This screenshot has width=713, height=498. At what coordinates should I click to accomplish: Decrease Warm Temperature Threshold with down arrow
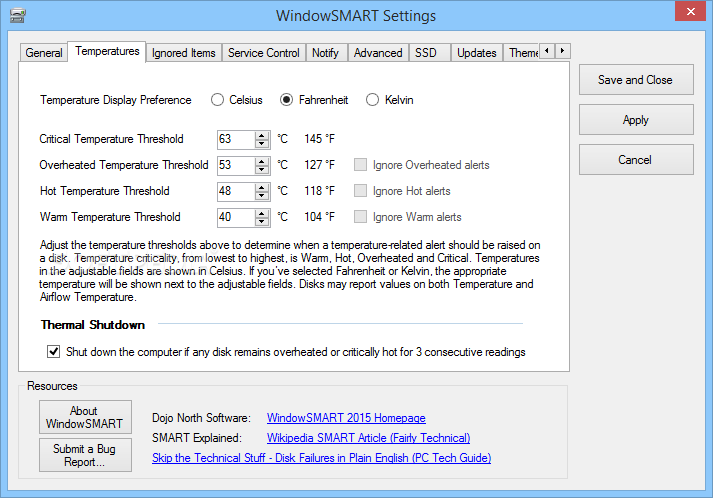[x=261, y=221]
